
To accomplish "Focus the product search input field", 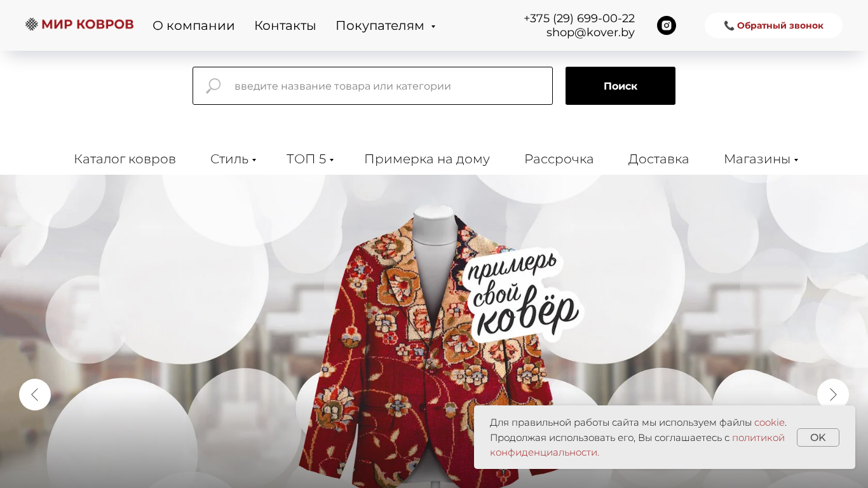I will tap(372, 86).
